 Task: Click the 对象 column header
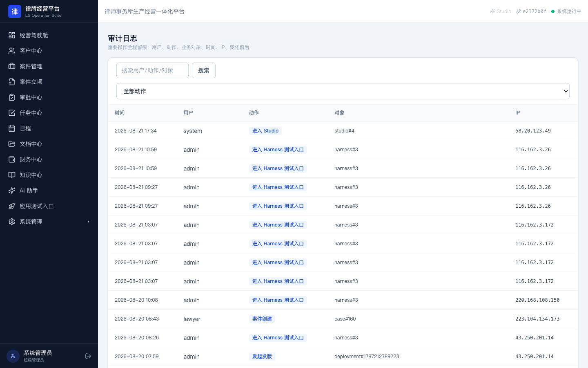pyautogui.click(x=339, y=113)
